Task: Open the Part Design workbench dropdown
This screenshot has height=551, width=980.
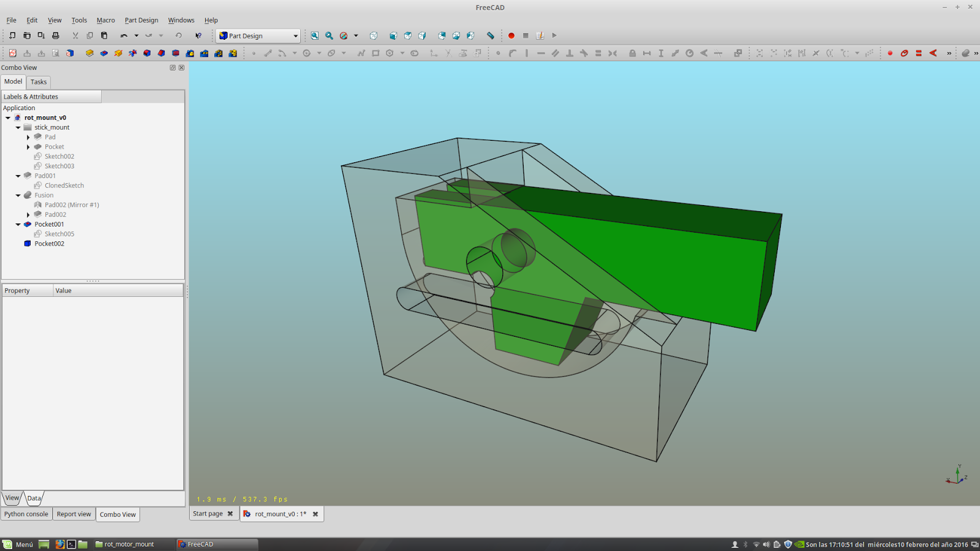Action: pos(258,36)
